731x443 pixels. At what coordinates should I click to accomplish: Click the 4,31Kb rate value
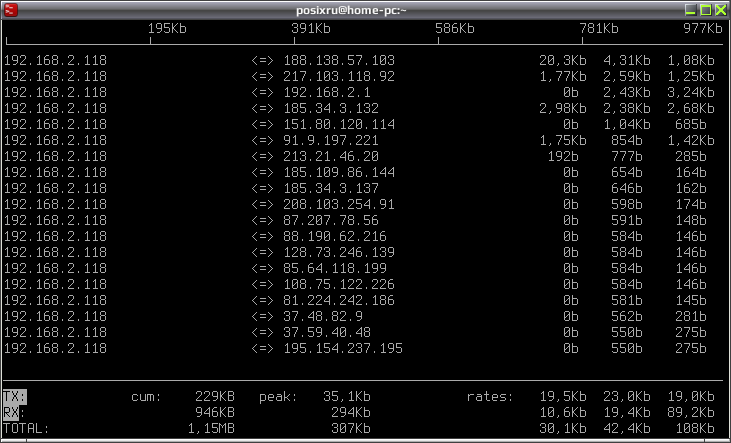pyautogui.click(x=627, y=61)
